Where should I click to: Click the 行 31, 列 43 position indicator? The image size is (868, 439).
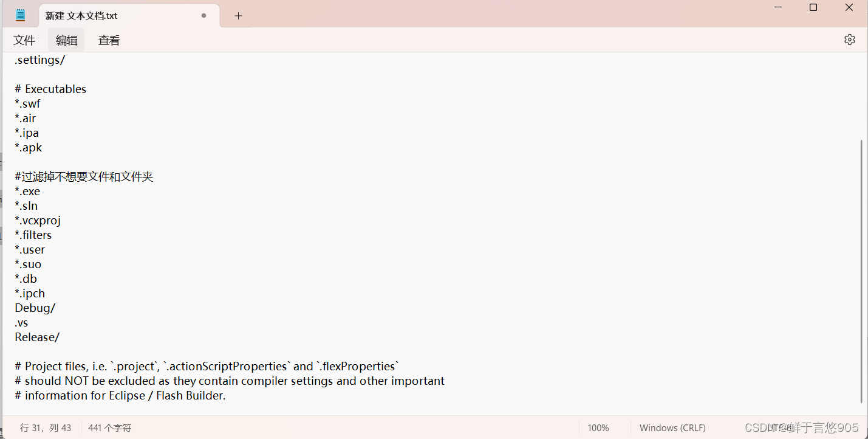coord(46,428)
